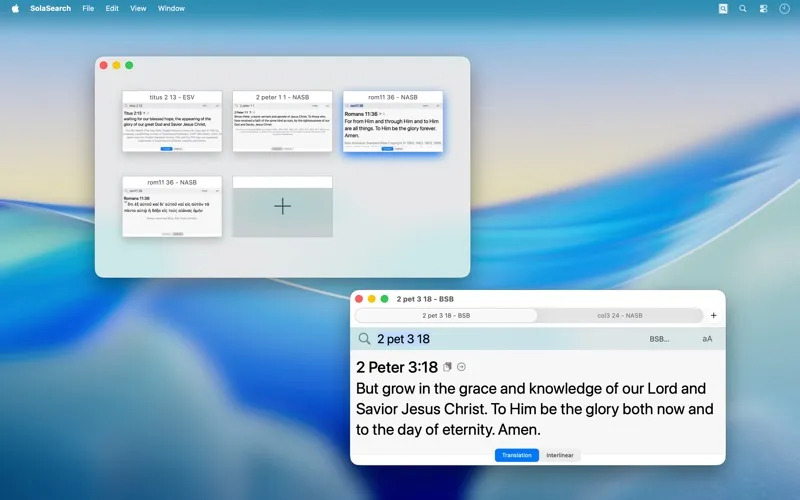Open Spotlight search in the menu bar
The height and width of the screenshot is (500, 800).
(743, 9)
